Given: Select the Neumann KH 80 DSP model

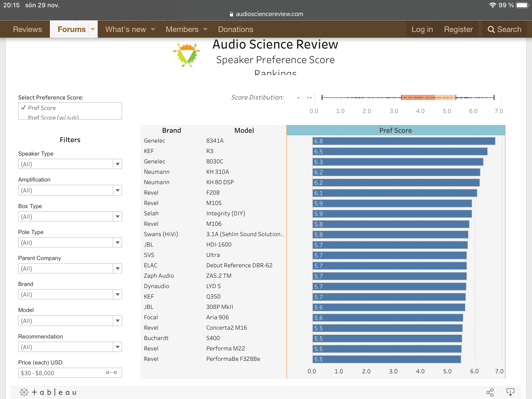Looking at the screenshot, I should coord(220,182).
